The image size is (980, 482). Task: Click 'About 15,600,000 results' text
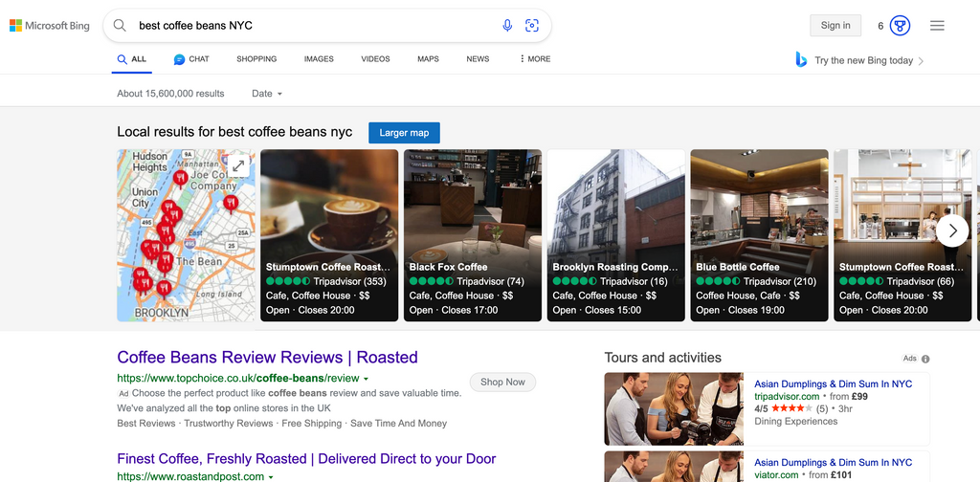pos(170,94)
